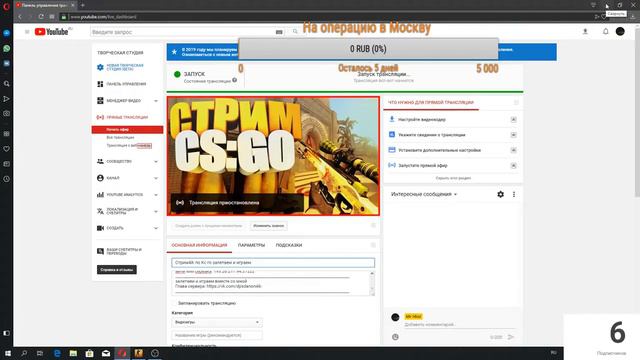Open the chat three-dot options menu
Viewport: 640px width, 360px height.
coord(514,195)
